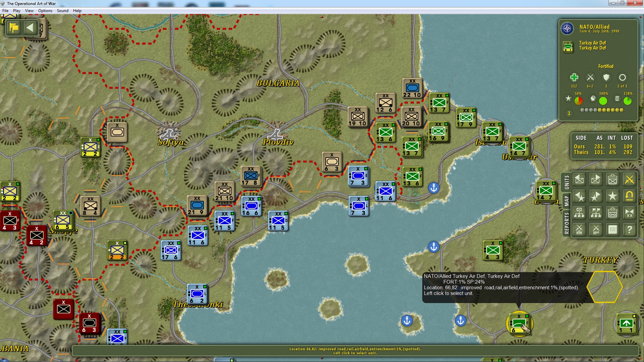The width and height of the screenshot is (644, 362).
Task: Click the question mark help button
Action: coord(629,230)
